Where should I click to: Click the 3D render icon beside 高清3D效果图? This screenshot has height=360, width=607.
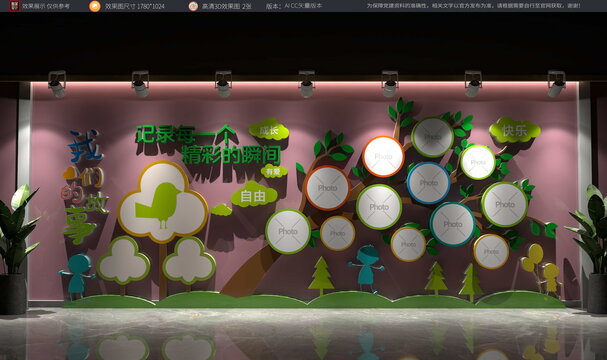pos(193,6)
